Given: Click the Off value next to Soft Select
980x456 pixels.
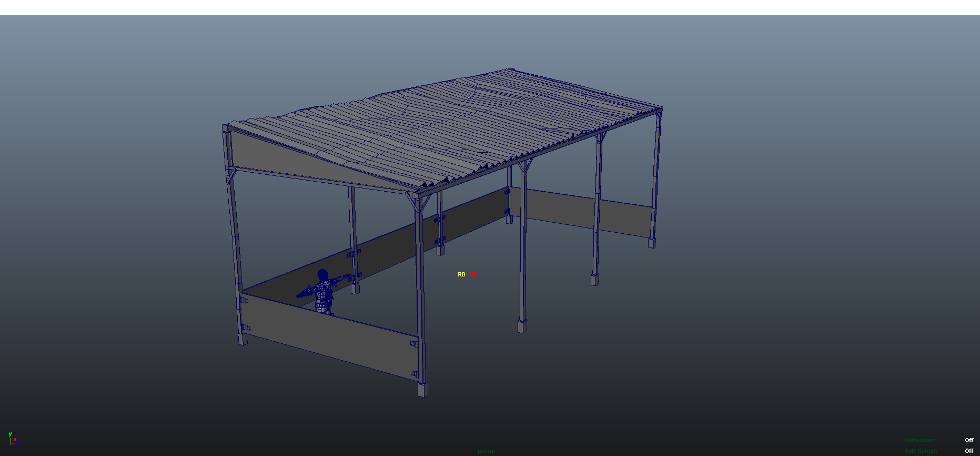Looking at the screenshot, I should pyautogui.click(x=969, y=451).
